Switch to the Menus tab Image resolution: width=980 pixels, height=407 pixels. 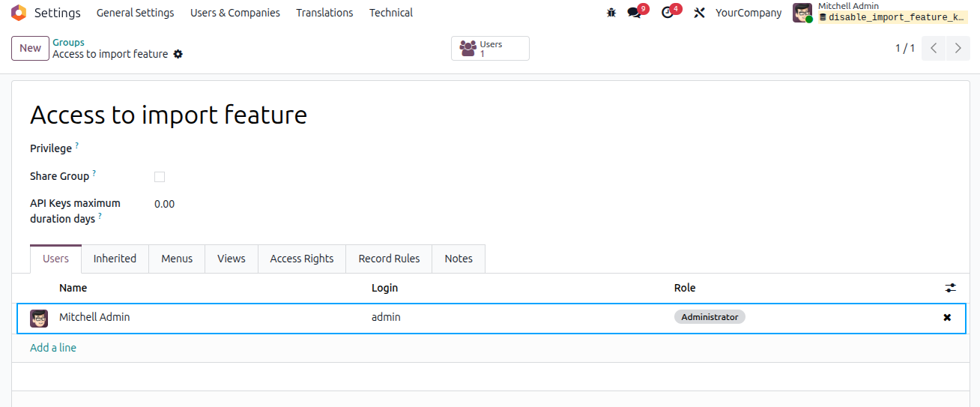click(177, 259)
